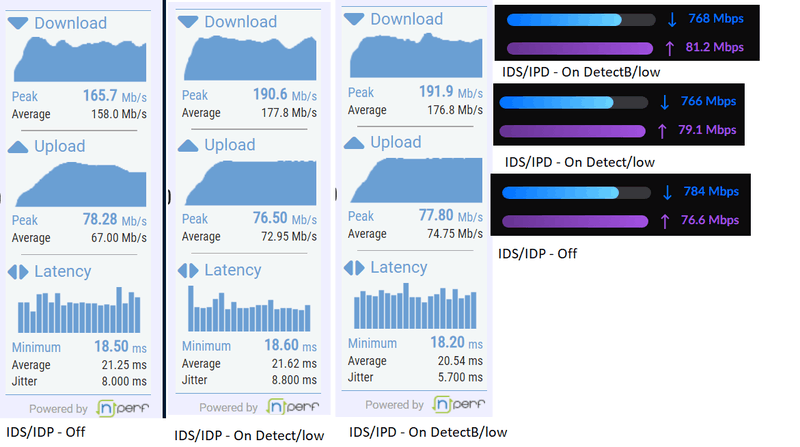Click the 18.50 ms minimum latency value

coord(120,347)
